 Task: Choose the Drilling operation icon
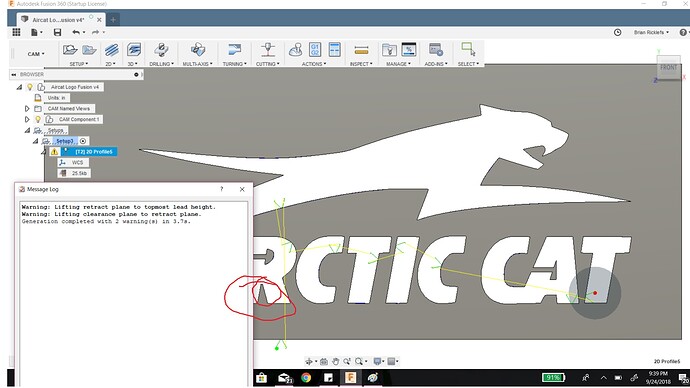pos(161,50)
